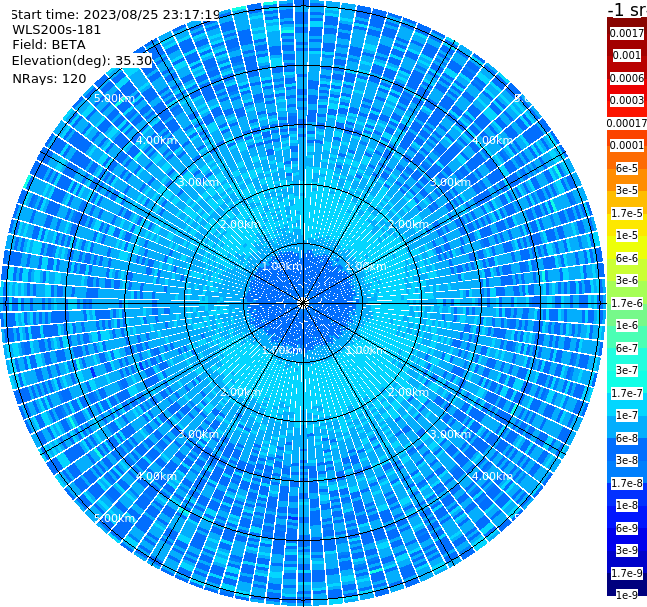Click the upper-left 5.00km range label
647x607 pixels.
(x=114, y=98)
